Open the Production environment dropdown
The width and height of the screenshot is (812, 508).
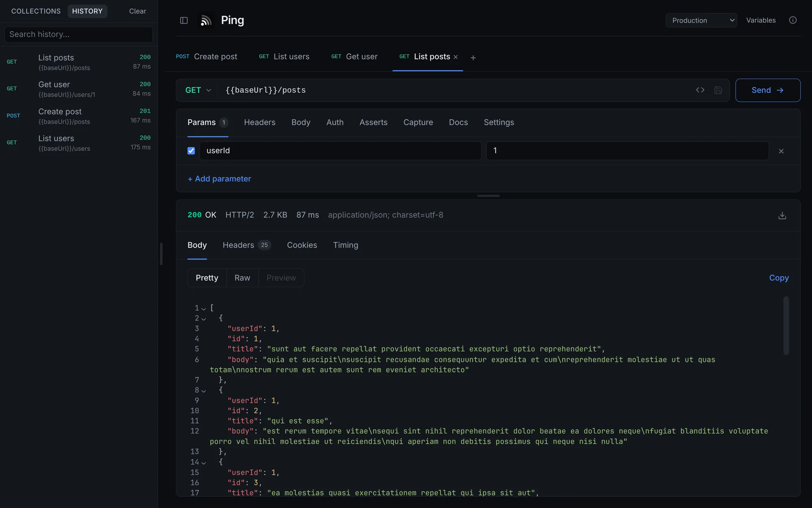tap(701, 20)
